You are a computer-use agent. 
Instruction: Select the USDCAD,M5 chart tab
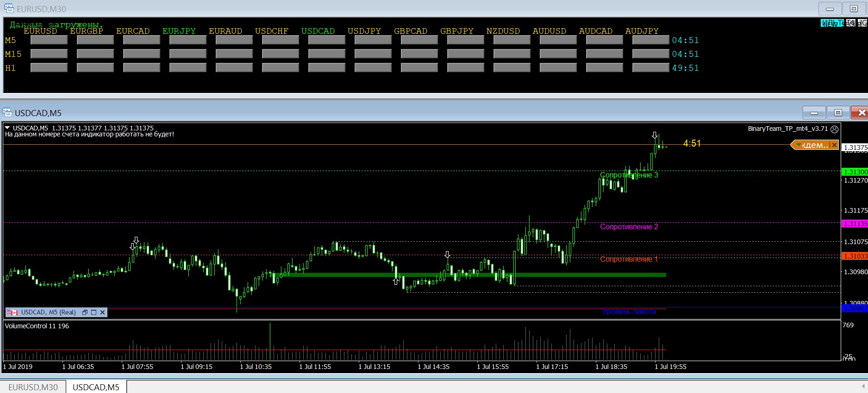coord(96,387)
